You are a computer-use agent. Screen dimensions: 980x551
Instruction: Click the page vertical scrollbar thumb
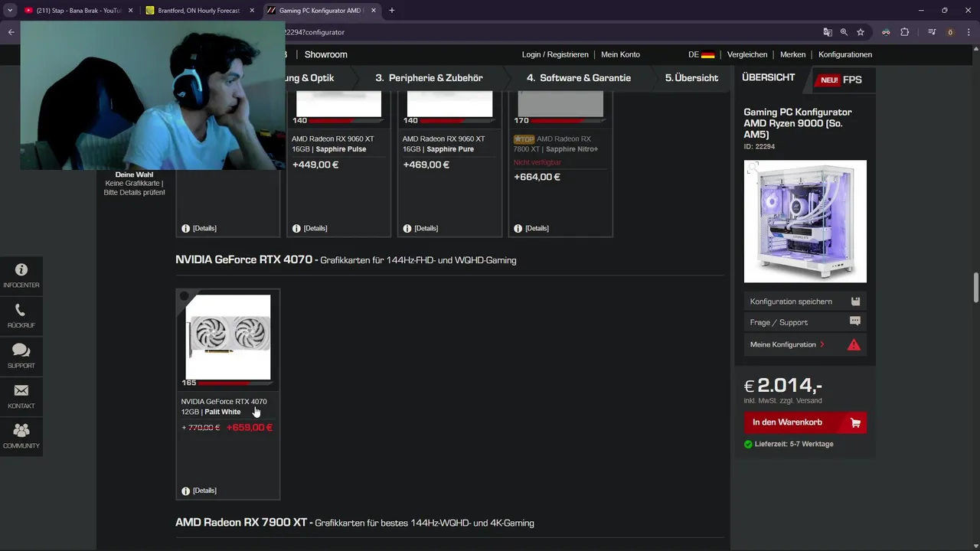[976, 287]
